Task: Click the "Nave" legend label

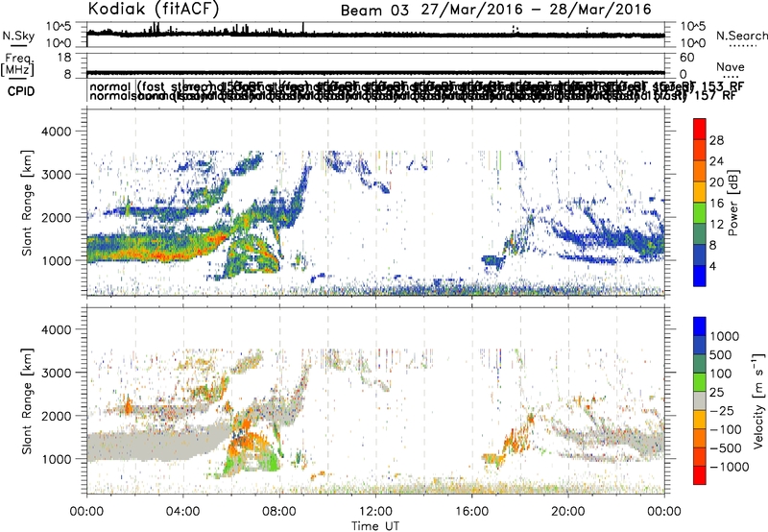Action: 731,67
